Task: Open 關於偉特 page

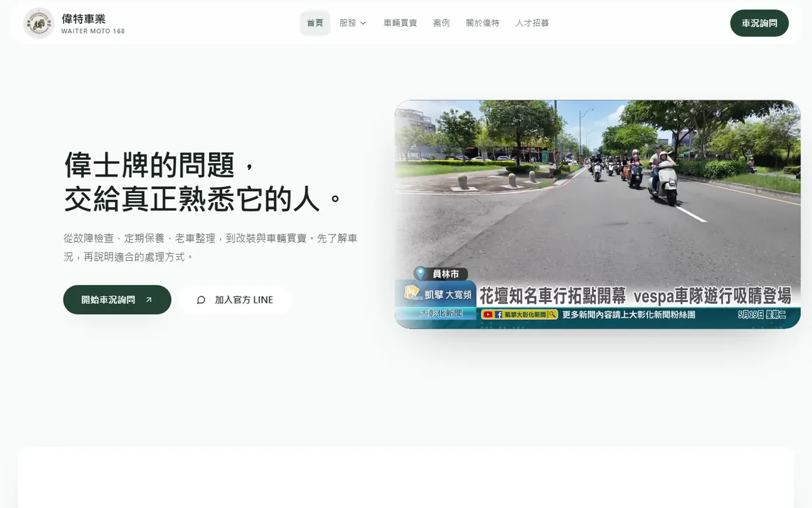Action: [482, 23]
